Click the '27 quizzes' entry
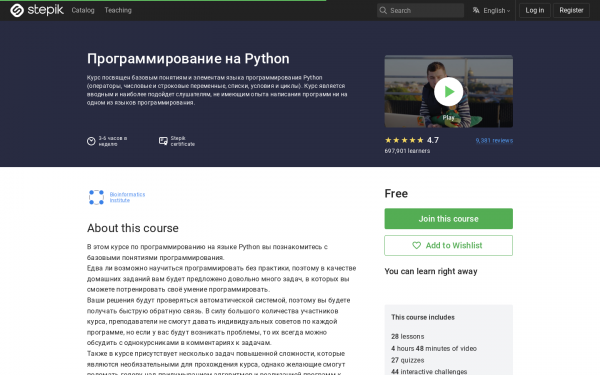The width and height of the screenshot is (600, 375). tap(408, 360)
